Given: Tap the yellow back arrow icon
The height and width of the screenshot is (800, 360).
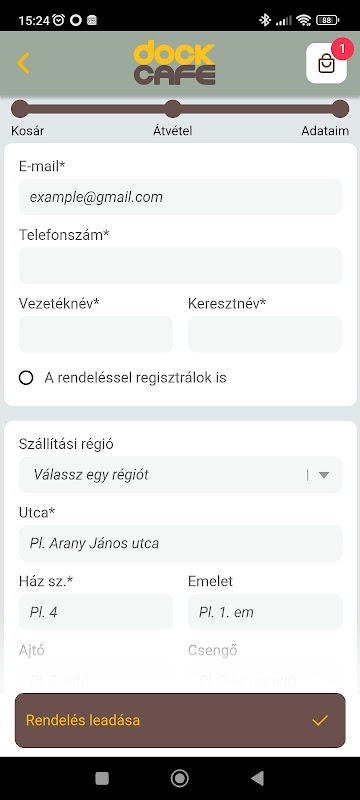Looking at the screenshot, I should click(x=23, y=63).
